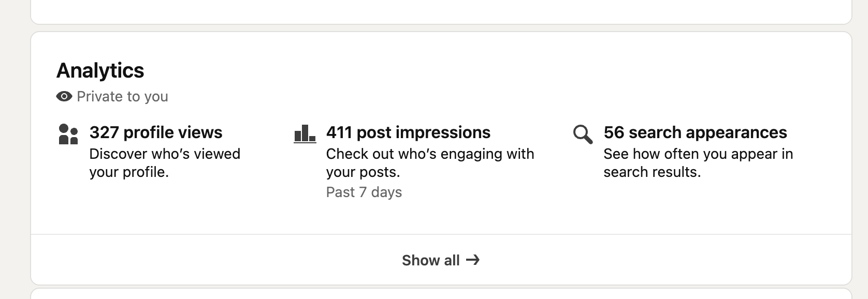Click the gray page margin left of Analytics
This screenshot has width=868, height=299.
15,155
